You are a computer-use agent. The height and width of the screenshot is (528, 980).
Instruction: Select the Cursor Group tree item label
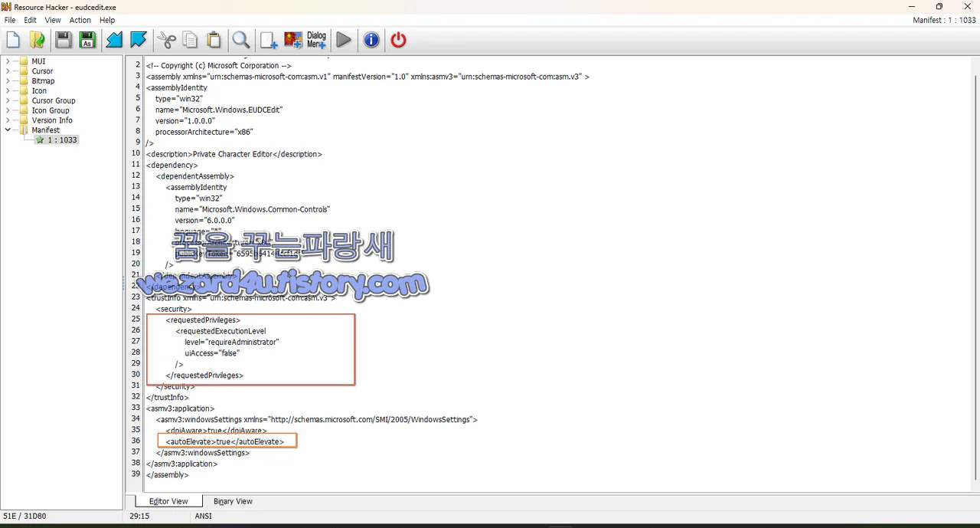click(x=54, y=101)
